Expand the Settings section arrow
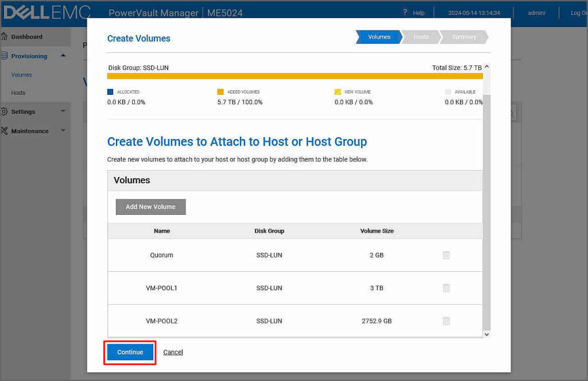588x381 pixels. (x=63, y=111)
